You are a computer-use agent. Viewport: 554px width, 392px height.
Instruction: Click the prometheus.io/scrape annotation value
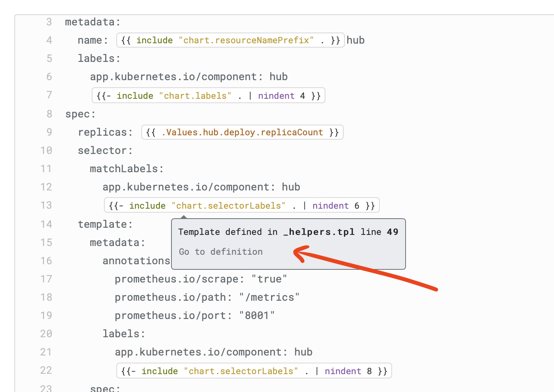click(x=270, y=279)
